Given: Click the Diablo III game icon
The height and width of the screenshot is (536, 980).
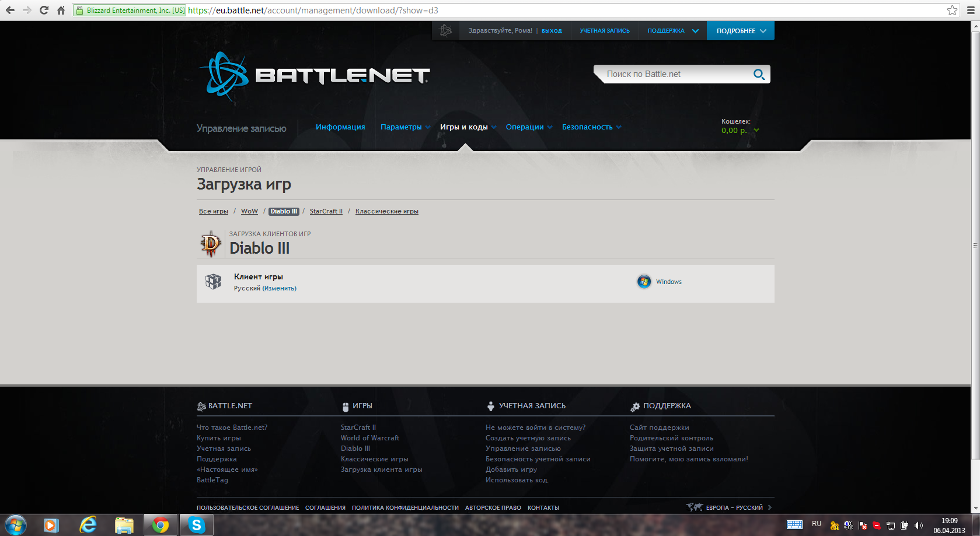Looking at the screenshot, I should point(211,244).
